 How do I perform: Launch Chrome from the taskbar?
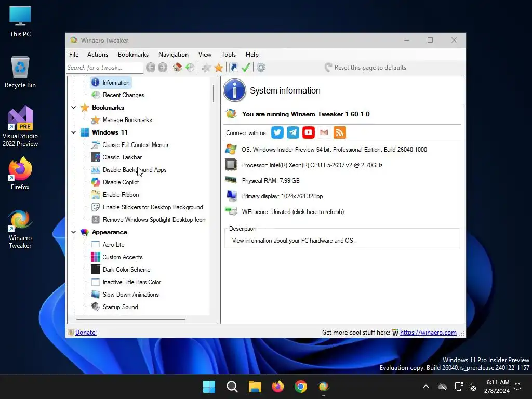click(301, 387)
